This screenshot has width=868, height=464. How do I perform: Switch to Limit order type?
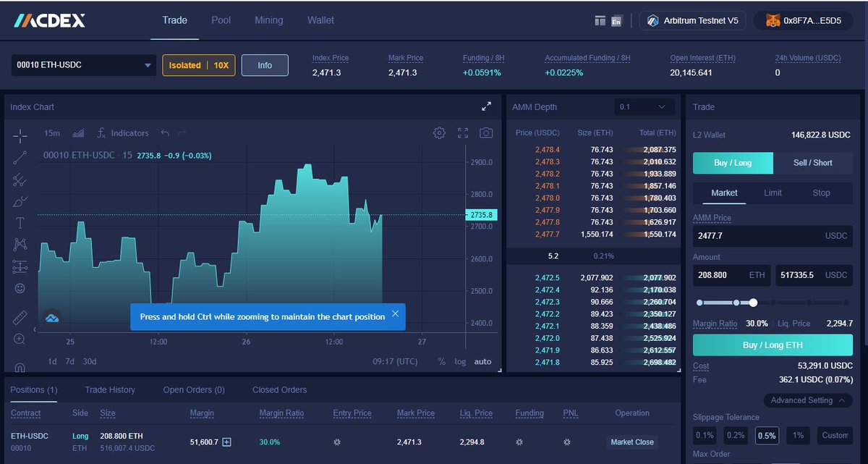773,193
